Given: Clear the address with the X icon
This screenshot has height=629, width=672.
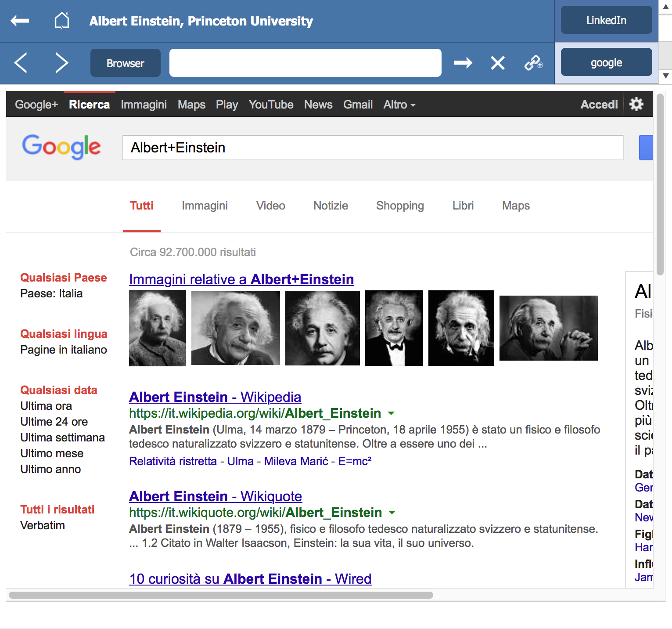Looking at the screenshot, I should (x=498, y=63).
